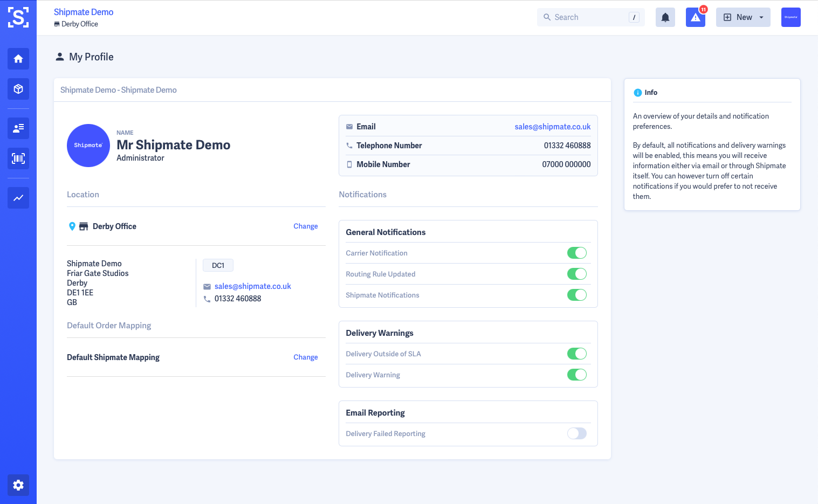This screenshot has width=818, height=504.
Task: Open the contacts list icon in sidebar
Action: (x=18, y=128)
